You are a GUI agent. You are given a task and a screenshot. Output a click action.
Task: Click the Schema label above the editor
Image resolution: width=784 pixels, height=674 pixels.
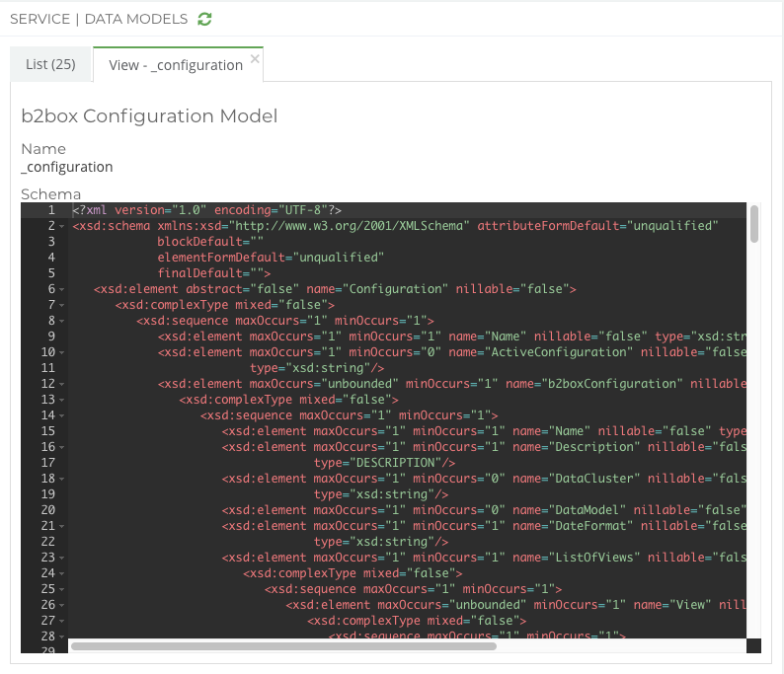click(x=50, y=193)
